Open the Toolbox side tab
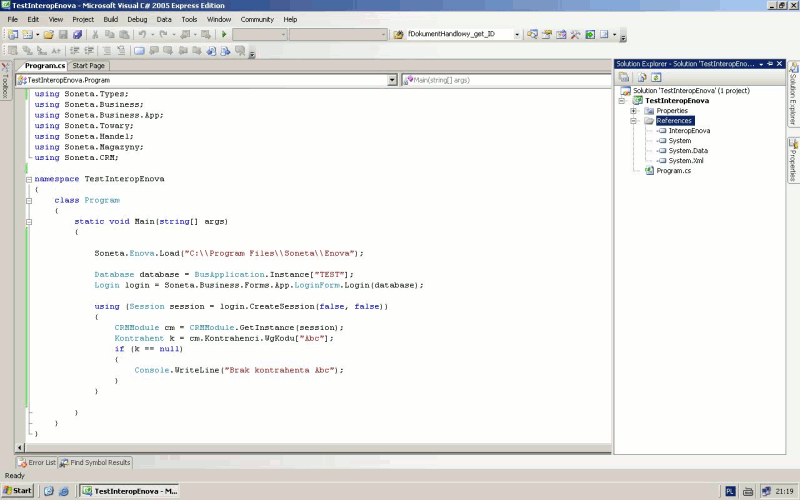This screenshot has height=500, width=800. 6,81
